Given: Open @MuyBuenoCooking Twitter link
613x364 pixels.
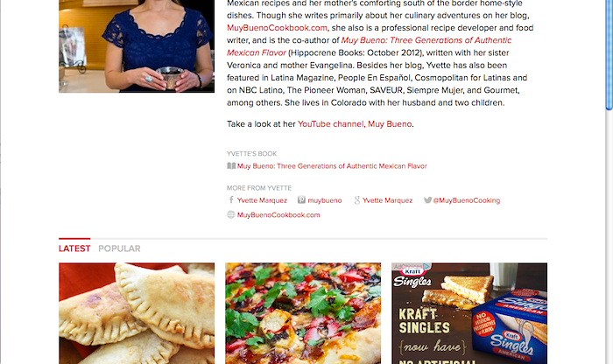Looking at the screenshot, I should [x=467, y=200].
